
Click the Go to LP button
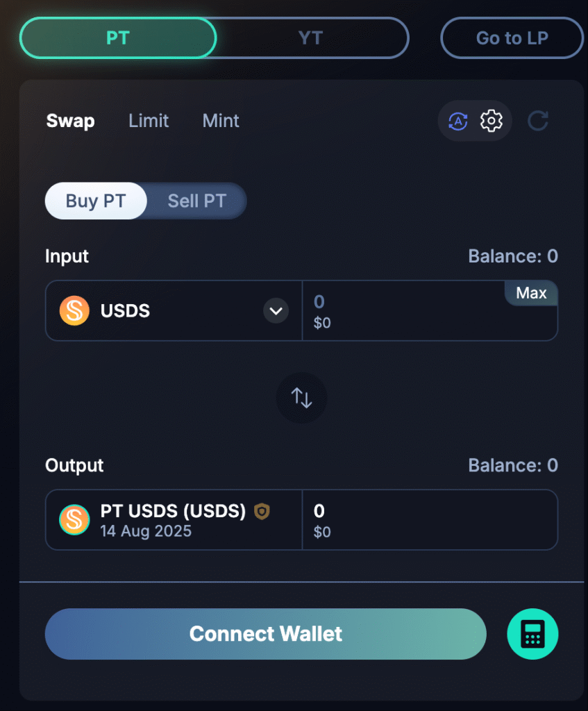(512, 38)
